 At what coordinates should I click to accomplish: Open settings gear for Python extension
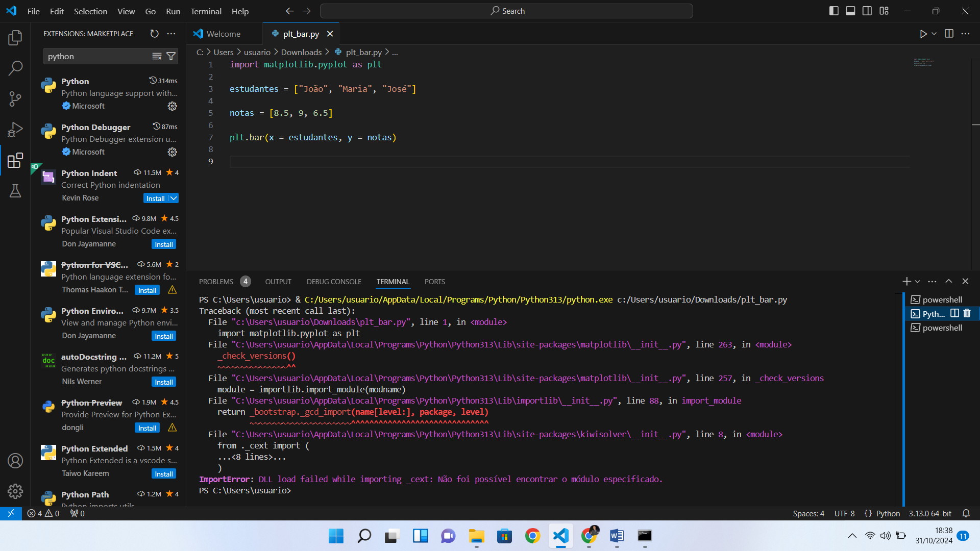coord(173,106)
